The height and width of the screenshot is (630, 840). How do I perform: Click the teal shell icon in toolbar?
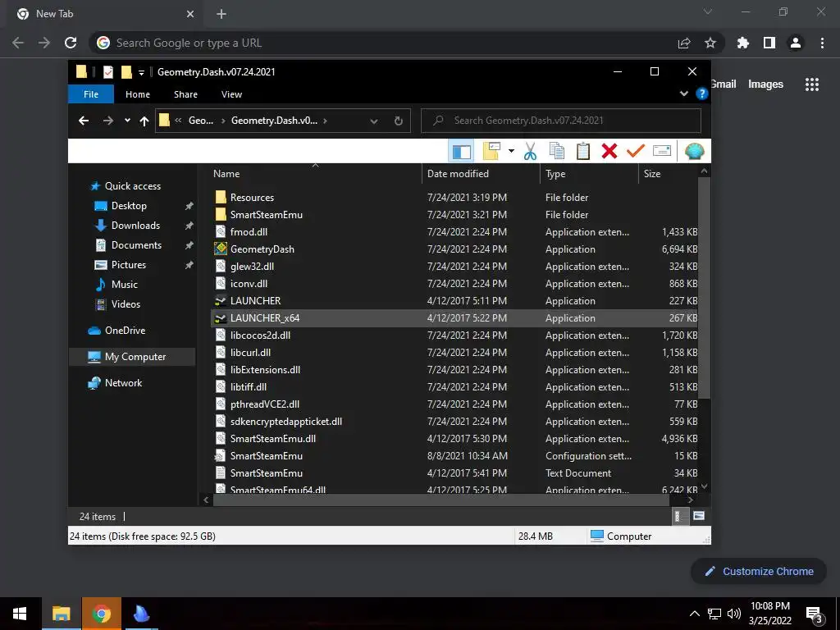pyautogui.click(x=694, y=151)
